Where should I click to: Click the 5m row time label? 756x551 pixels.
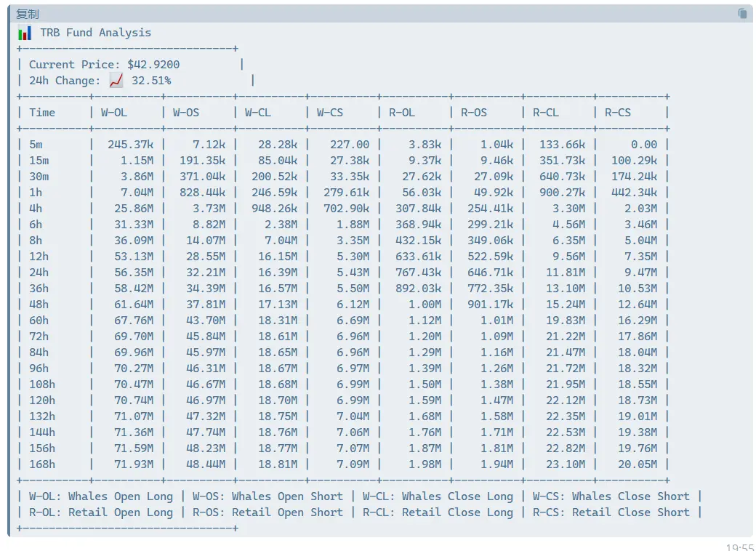[x=36, y=145]
